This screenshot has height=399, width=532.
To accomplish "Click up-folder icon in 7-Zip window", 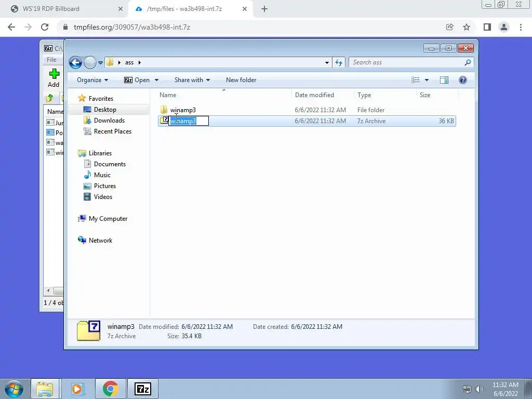I will [x=50, y=98].
